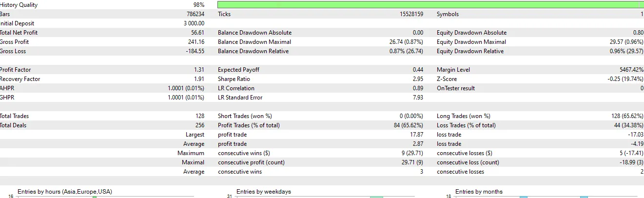Select the Total Deals value 256

pyautogui.click(x=199, y=125)
